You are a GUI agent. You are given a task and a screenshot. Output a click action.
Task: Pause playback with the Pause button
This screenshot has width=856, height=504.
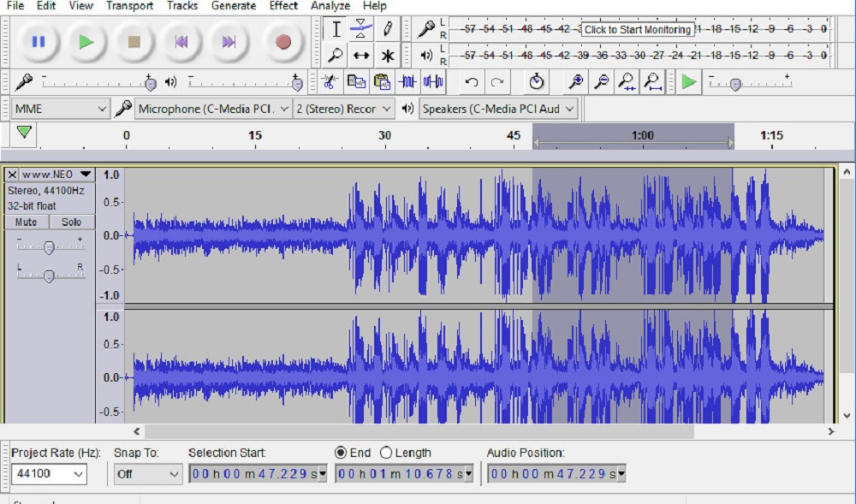click(39, 42)
